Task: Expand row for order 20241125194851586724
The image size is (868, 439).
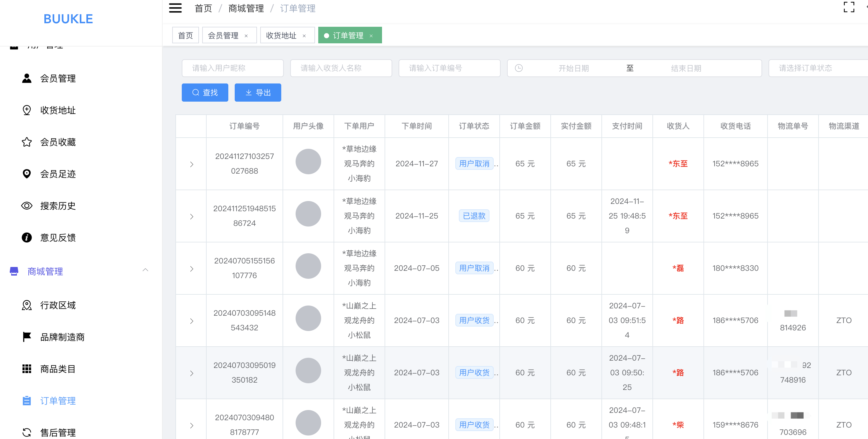Action: pos(191,216)
